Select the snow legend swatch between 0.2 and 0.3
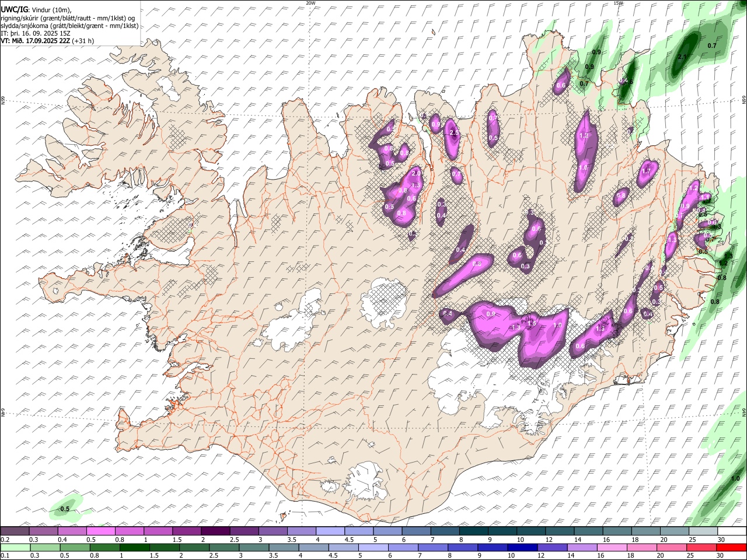The height and width of the screenshot is (560, 747). (15, 531)
